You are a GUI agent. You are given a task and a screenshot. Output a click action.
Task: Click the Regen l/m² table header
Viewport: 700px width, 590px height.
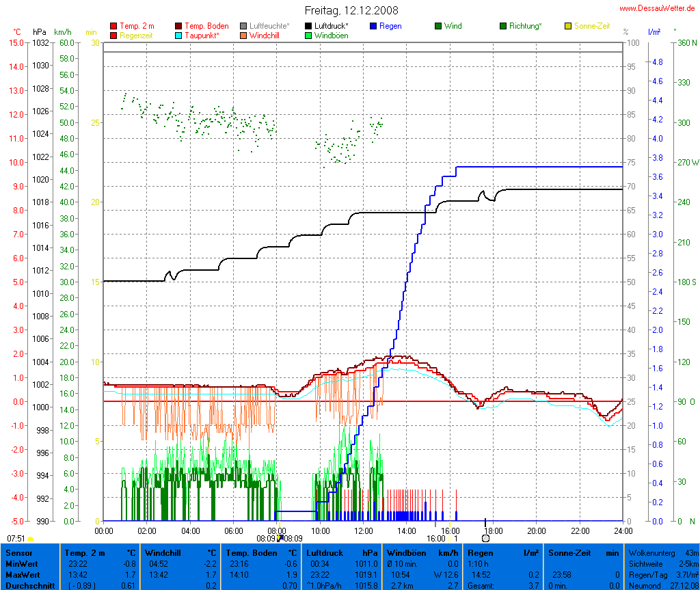click(x=500, y=552)
